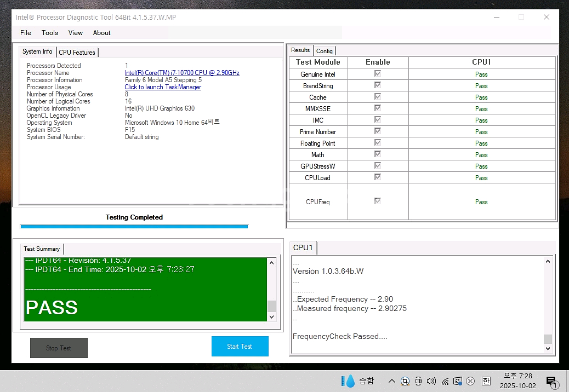Viewport: 569px width, 392px height.
Task: Click the camera Meet Now tray icon
Action: (418, 381)
